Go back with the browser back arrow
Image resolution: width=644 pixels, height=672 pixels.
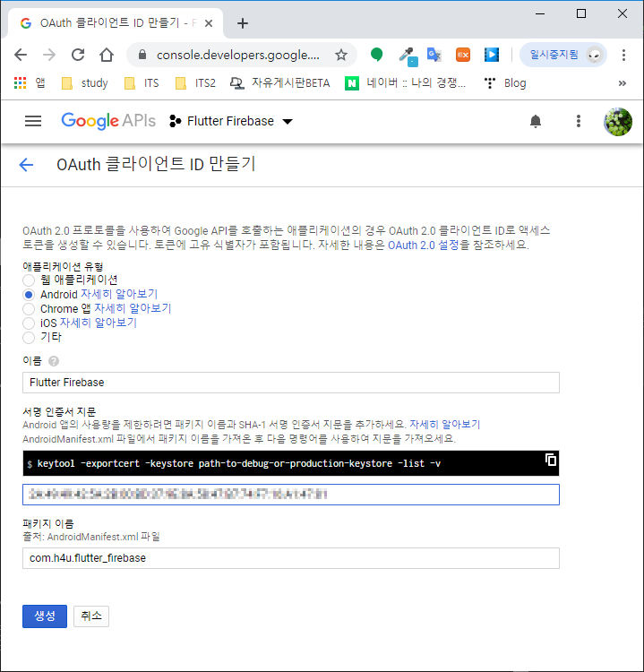pos(21,55)
